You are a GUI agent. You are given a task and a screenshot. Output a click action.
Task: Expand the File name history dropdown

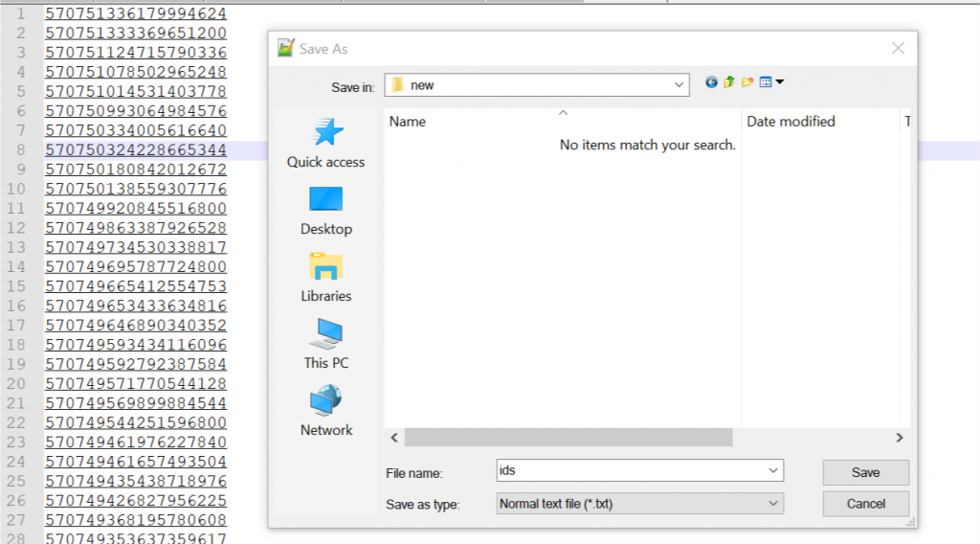(773, 470)
